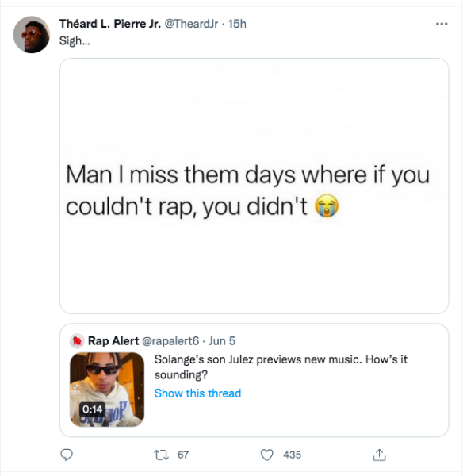The height and width of the screenshot is (476, 463).
Task: Open Théard L. Pierre Jr.'s profile avatar
Action: (32, 35)
